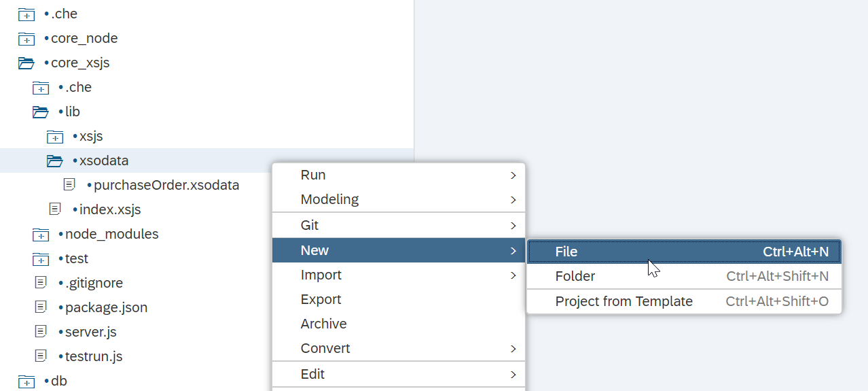
Task: Expand the test folder
Action: [41, 259]
